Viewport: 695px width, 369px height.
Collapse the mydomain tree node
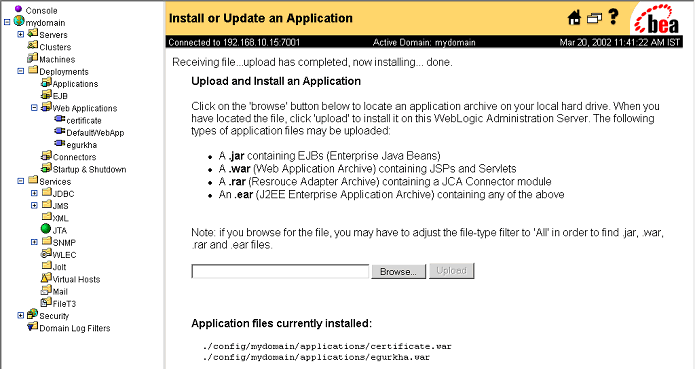click(7, 22)
